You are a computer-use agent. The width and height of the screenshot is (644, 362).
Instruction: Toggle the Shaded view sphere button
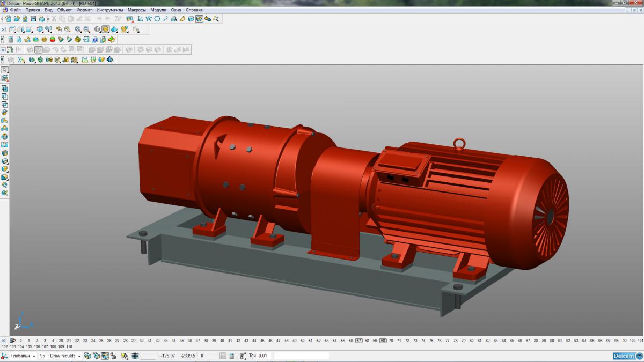(x=106, y=29)
